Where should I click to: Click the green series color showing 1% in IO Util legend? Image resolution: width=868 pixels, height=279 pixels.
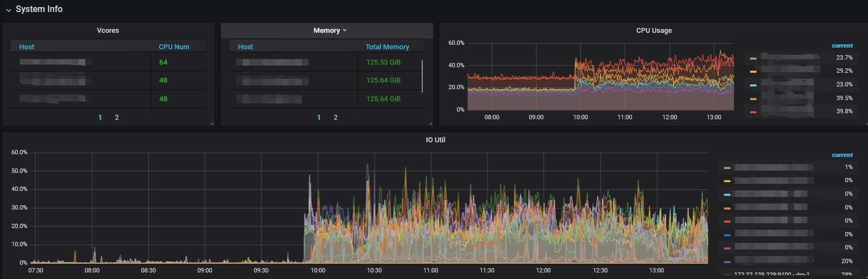(x=727, y=168)
